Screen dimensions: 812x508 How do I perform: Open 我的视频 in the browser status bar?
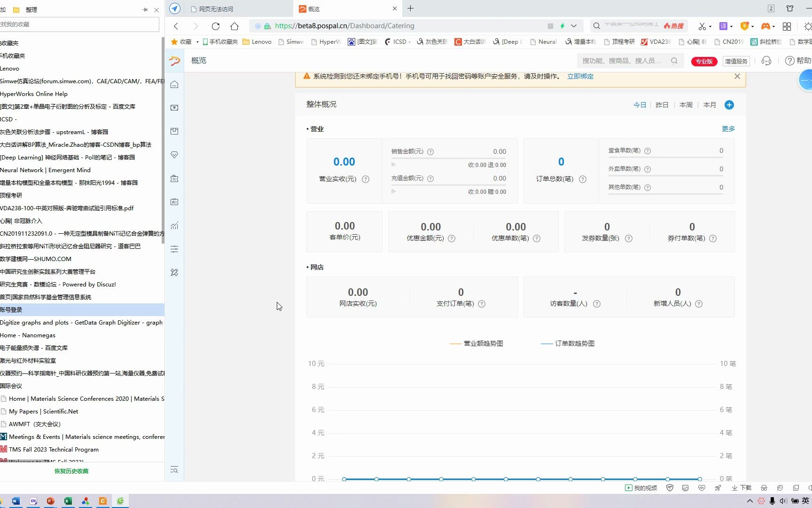(641, 488)
